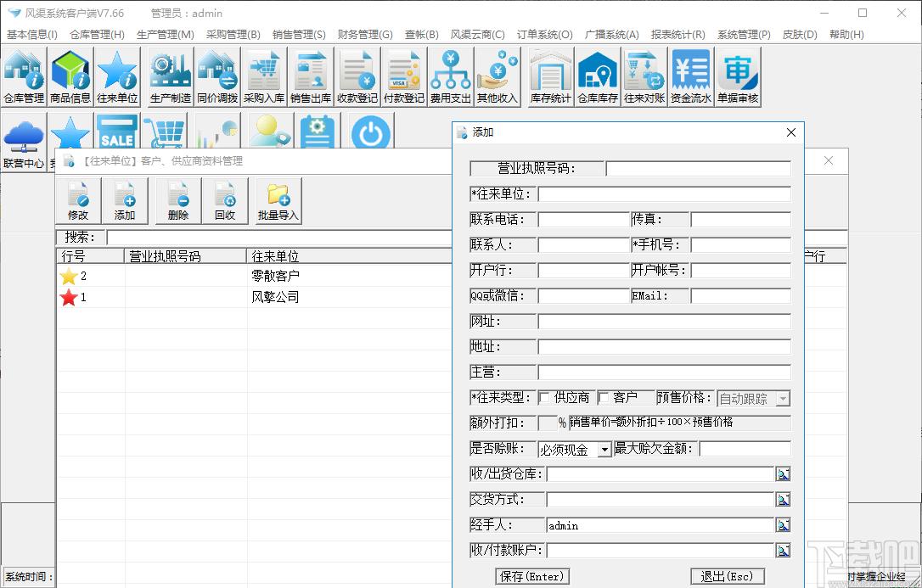Screen dimensions: 922x588
Task: Open the 收款登记 toolbar icon
Action: point(357,77)
